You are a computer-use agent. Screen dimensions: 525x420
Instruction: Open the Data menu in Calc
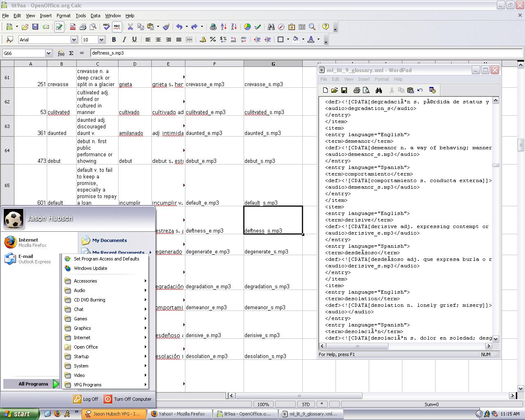pos(95,16)
